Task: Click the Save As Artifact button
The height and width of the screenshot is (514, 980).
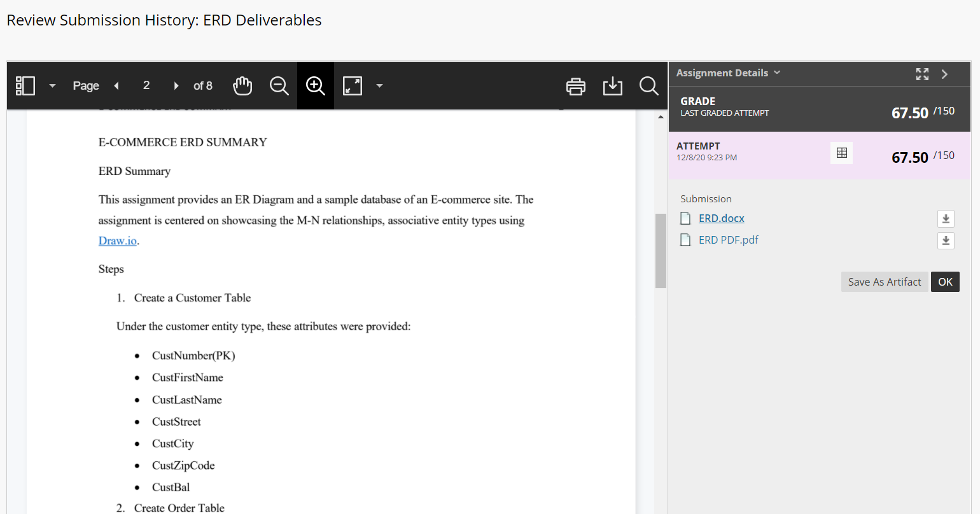Action: click(x=885, y=282)
